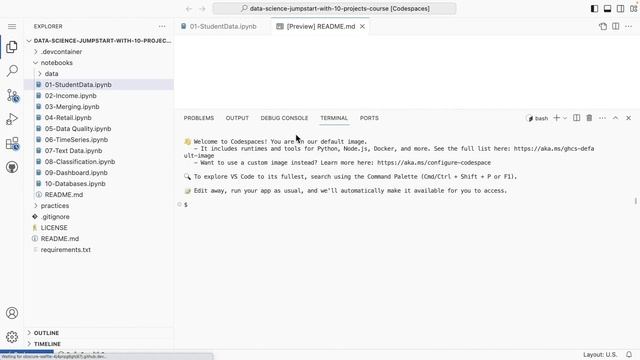
Task: Switch to the TERMINAL tab
Action: pyautogui.click(x=334, y=118)
